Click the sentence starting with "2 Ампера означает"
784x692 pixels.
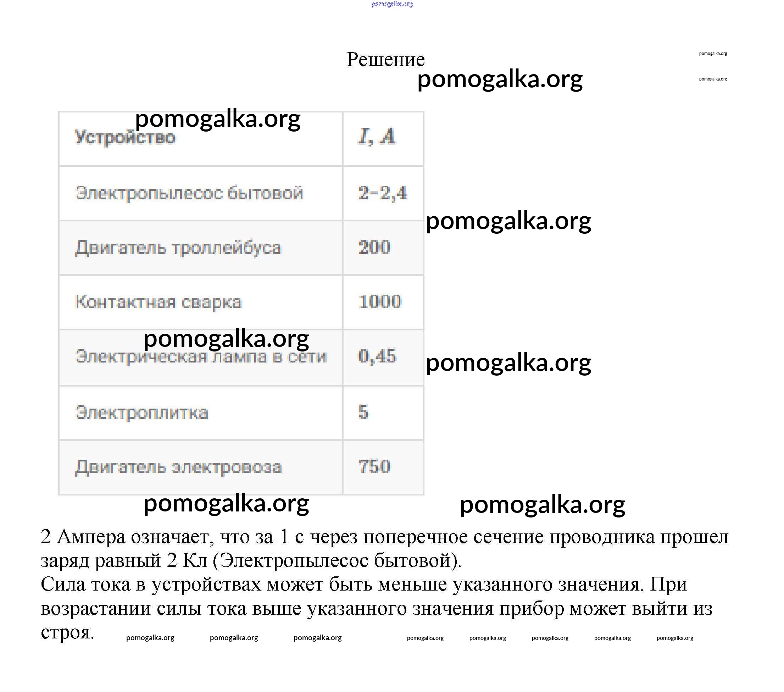point(384,537)
